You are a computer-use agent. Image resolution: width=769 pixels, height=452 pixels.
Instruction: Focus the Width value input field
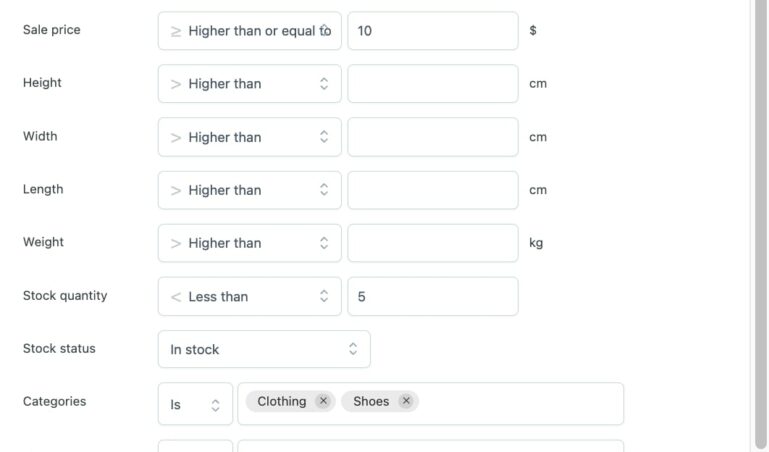pos(432,137)
